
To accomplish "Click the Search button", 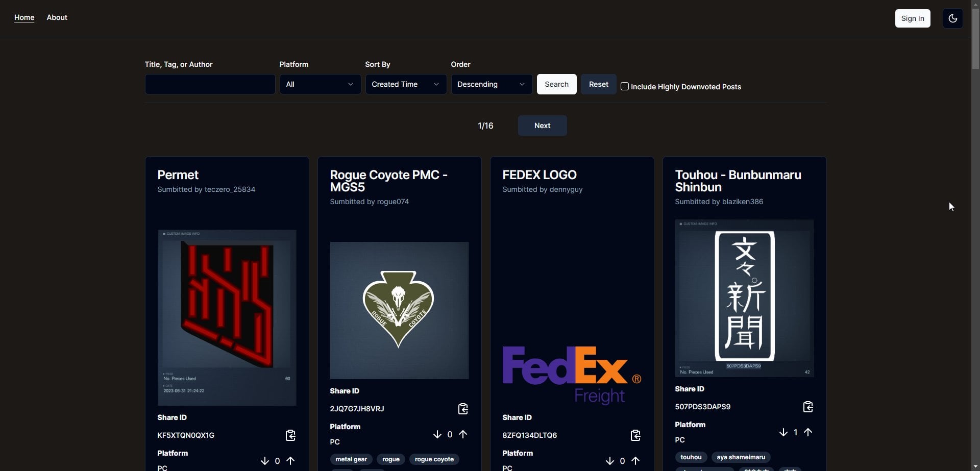I will 556,84.
